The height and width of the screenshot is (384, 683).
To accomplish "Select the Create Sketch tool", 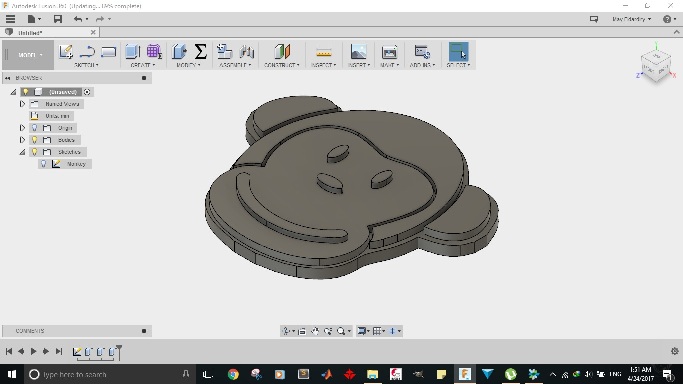I will tap(66, 51).
